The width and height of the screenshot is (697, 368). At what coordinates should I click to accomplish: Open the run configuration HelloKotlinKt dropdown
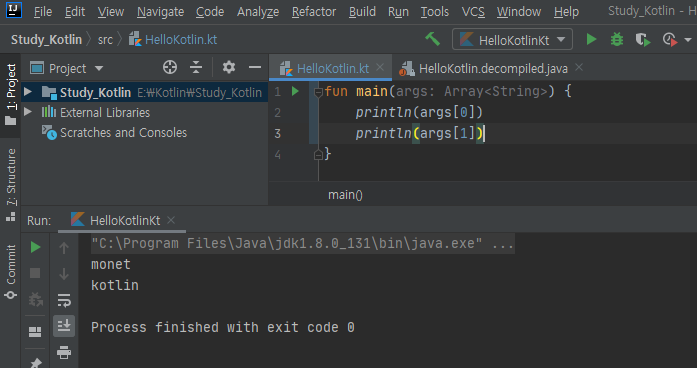click(512, 40)
